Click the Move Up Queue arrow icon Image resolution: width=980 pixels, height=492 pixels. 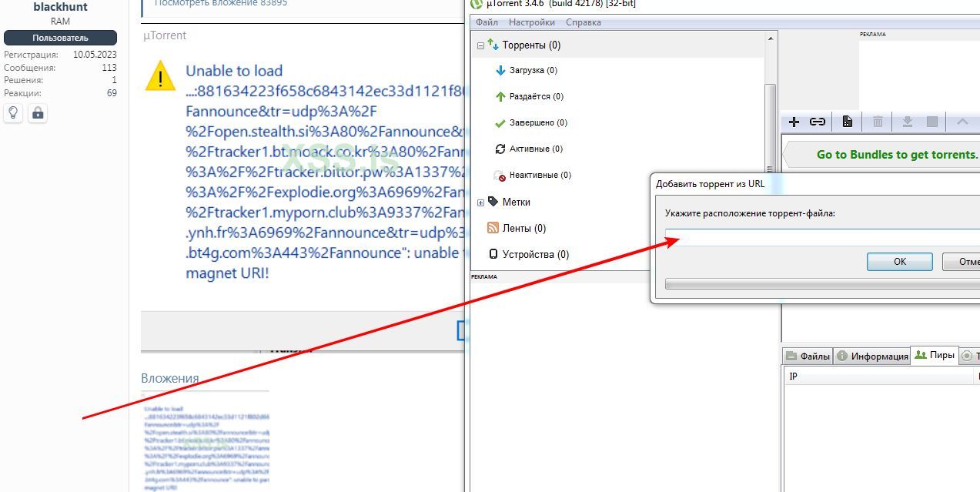pyautogui.click(x=962, y=122)
